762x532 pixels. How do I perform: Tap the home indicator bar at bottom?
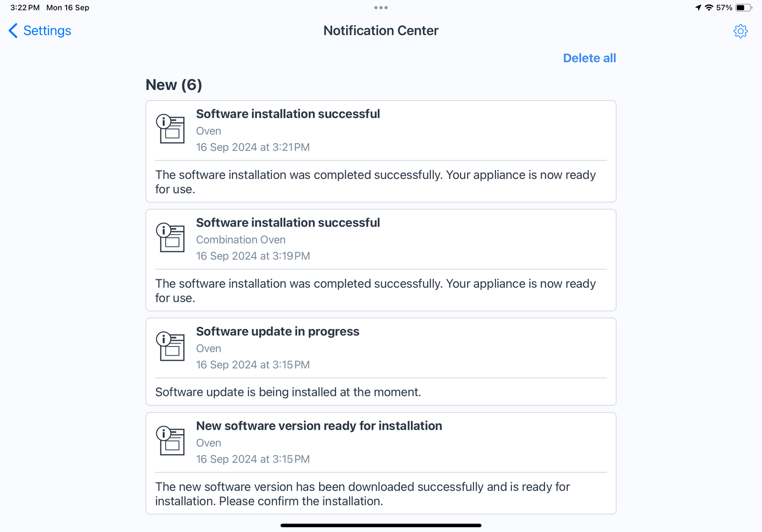click(x=381, y=525)
